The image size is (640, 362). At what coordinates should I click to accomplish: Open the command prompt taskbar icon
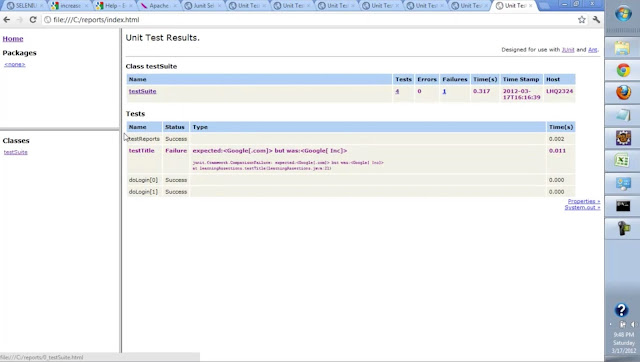tap(623, 206)
